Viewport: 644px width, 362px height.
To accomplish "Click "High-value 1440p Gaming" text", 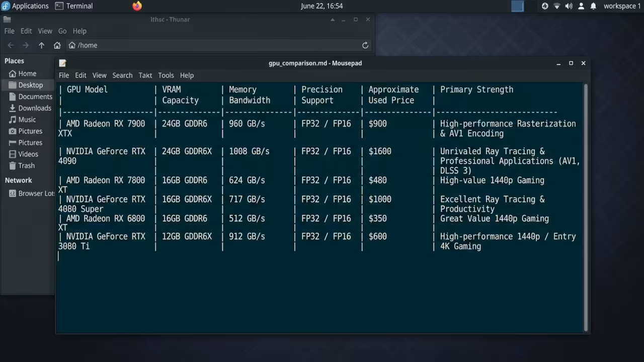I will pyautogui.click(x=492, y=180).
